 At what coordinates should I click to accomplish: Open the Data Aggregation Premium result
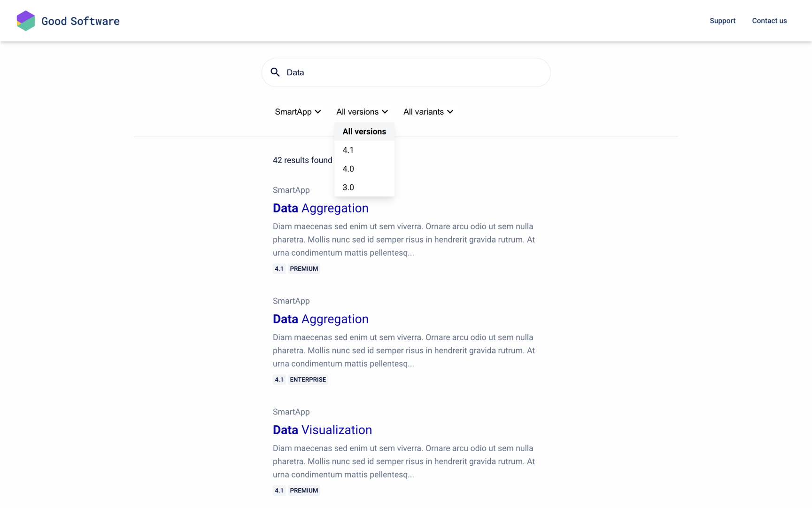click(320, 208)
